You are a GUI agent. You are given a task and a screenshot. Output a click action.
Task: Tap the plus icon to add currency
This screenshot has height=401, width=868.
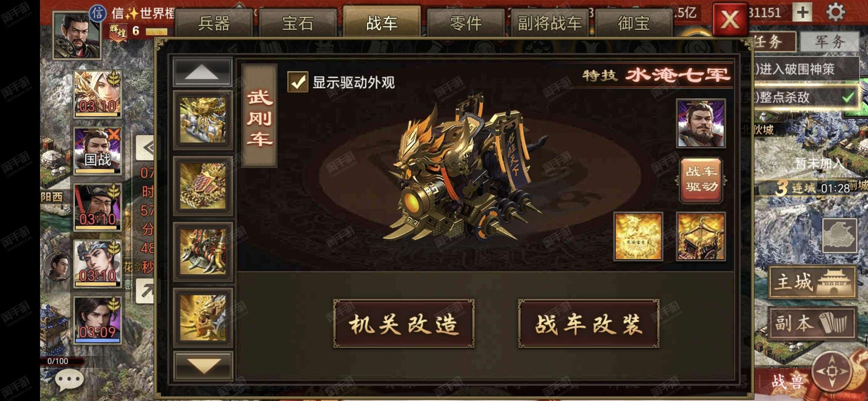802,12
